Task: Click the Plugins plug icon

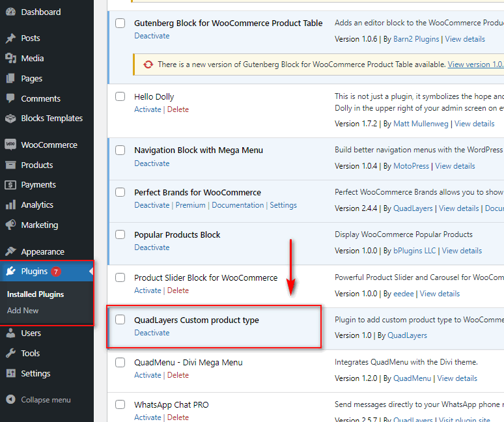Action: (10, 272)
